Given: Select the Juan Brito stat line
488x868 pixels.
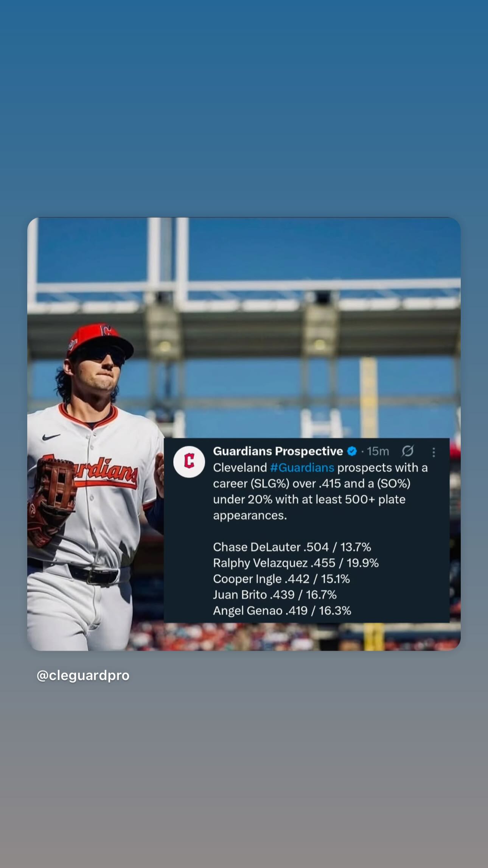Looking at the screenshot, I should [x=275, y=595].
